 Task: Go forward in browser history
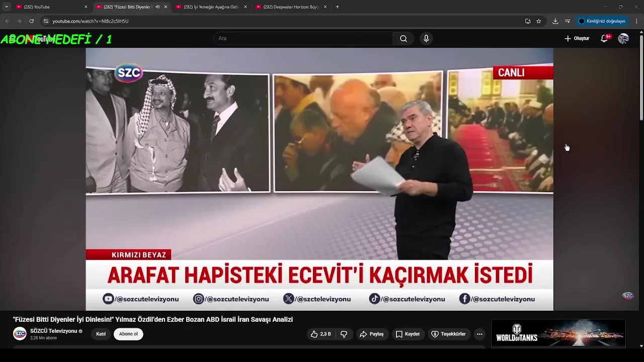click(x=19, y=21)
